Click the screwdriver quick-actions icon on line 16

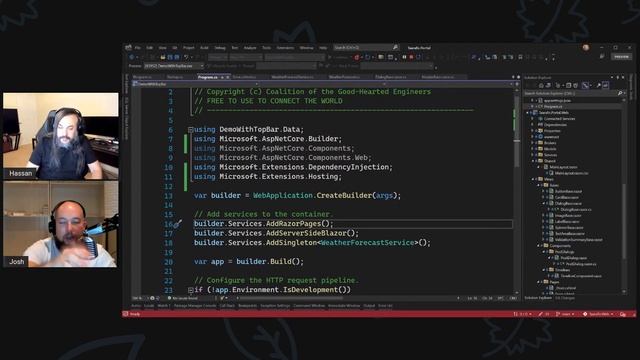178,224
